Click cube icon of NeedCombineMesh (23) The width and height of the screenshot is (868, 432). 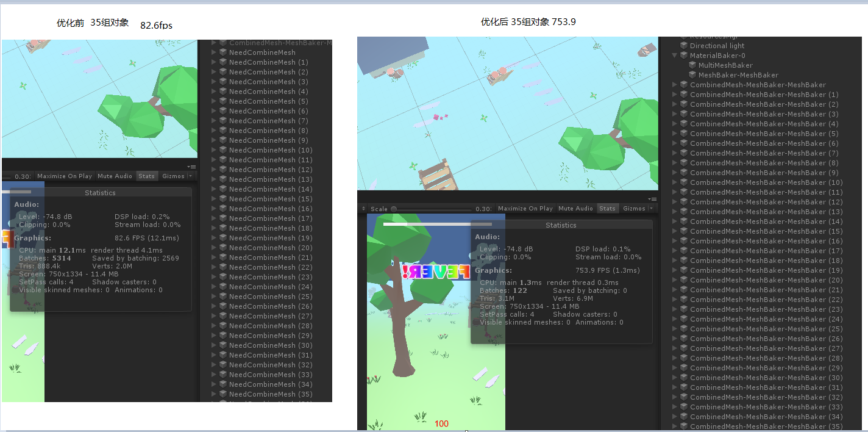223,277
